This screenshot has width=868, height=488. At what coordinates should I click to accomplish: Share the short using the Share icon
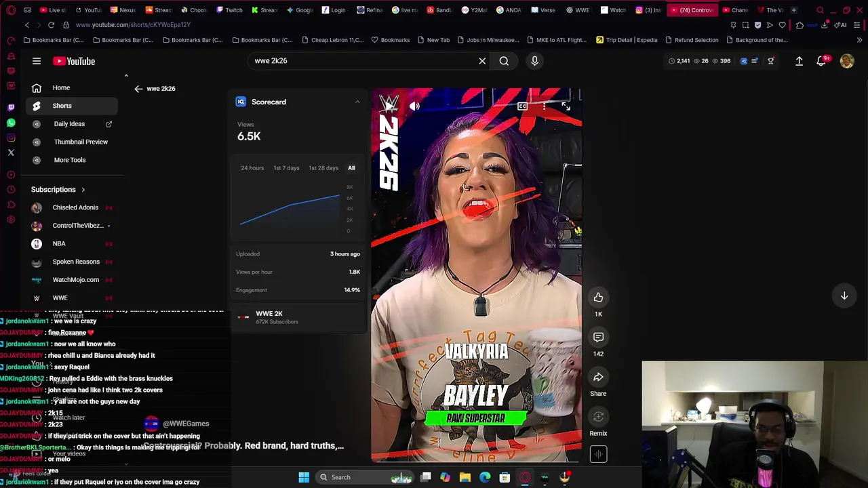coord(598,377)
